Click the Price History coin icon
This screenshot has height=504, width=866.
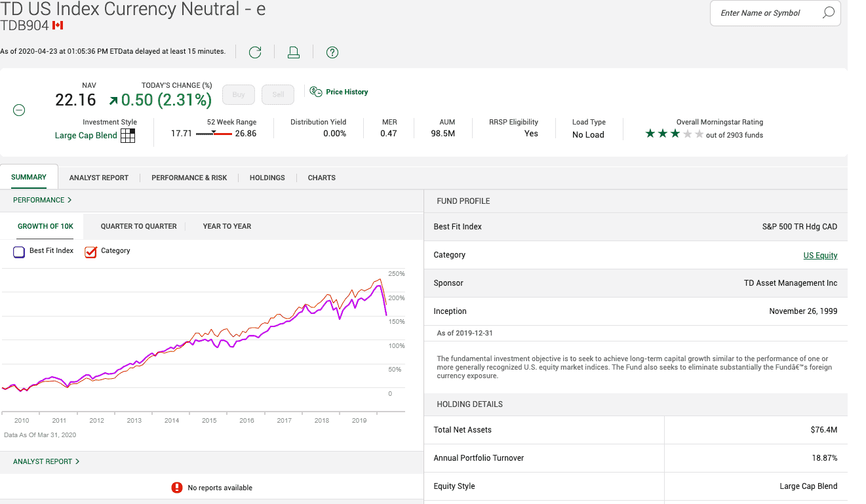(316, 92)
